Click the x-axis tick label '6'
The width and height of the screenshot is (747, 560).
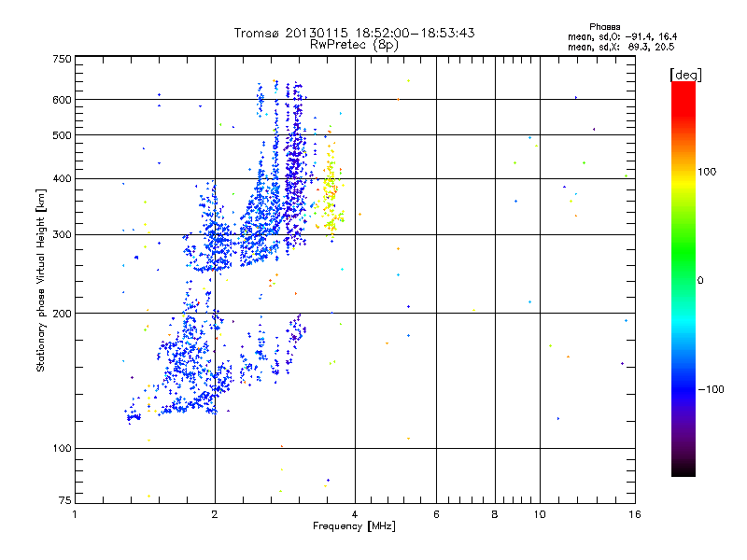click(436, 514)
